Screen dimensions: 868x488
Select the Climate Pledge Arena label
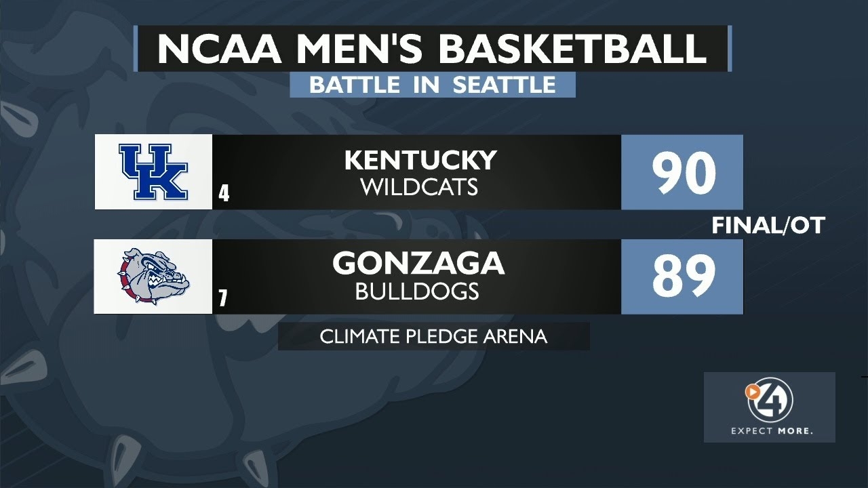tap(433, 336)
